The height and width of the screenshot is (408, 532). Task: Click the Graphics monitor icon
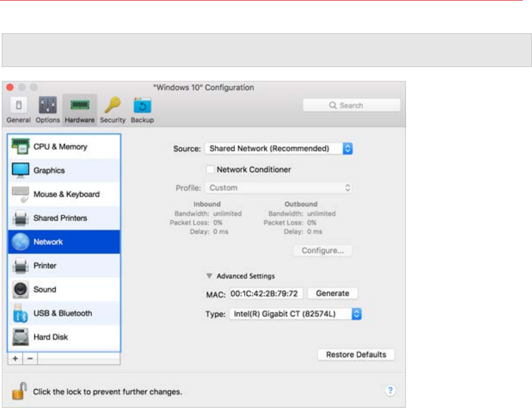pyautogui.click(x=21, y=170)
